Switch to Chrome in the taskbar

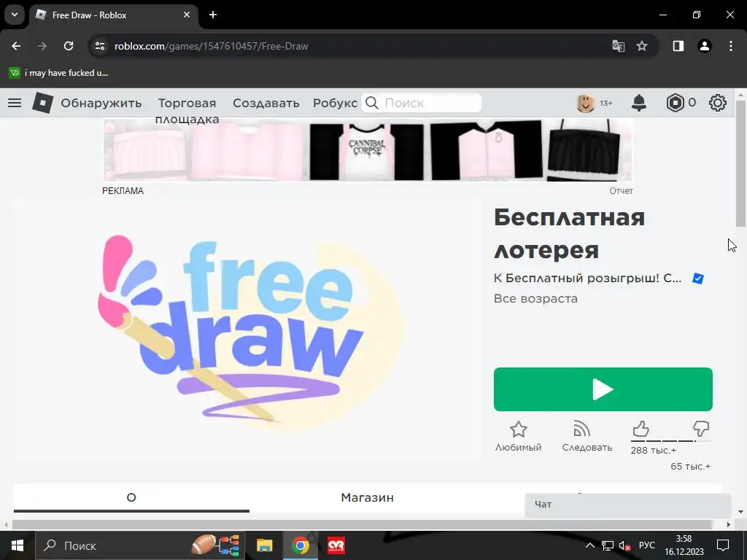click(300, 545)
